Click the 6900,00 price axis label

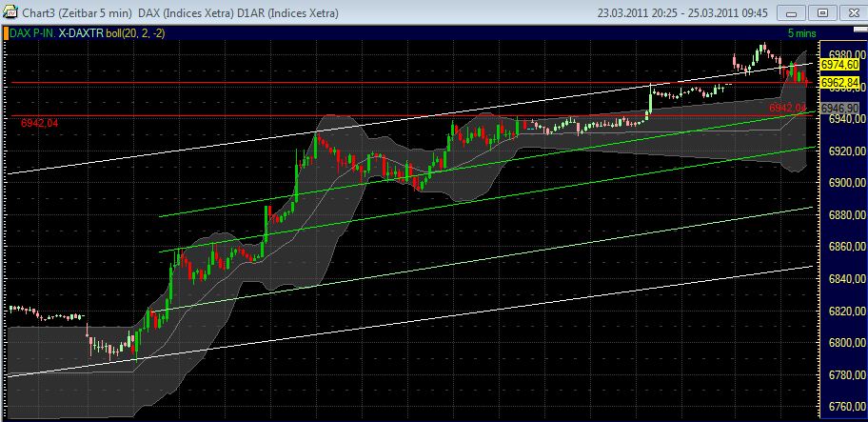coord(847,183)
